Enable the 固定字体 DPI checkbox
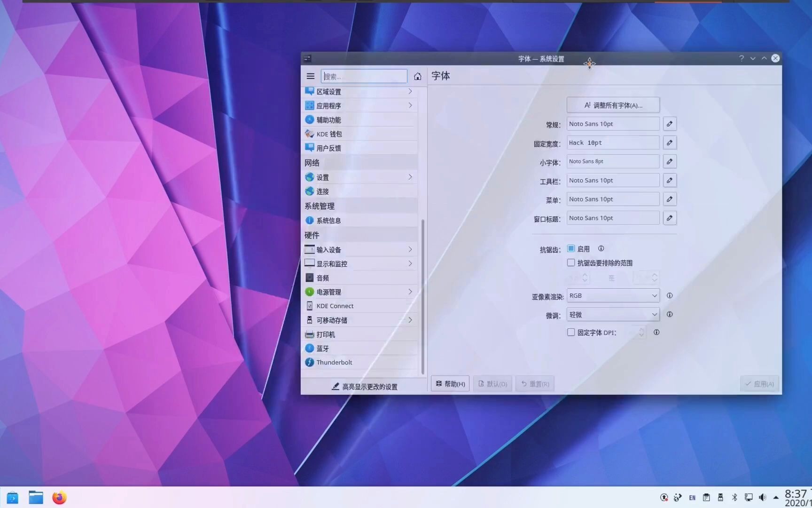Image resolution: width=812 pixels, height=508 pixels. tap(571, 332)
